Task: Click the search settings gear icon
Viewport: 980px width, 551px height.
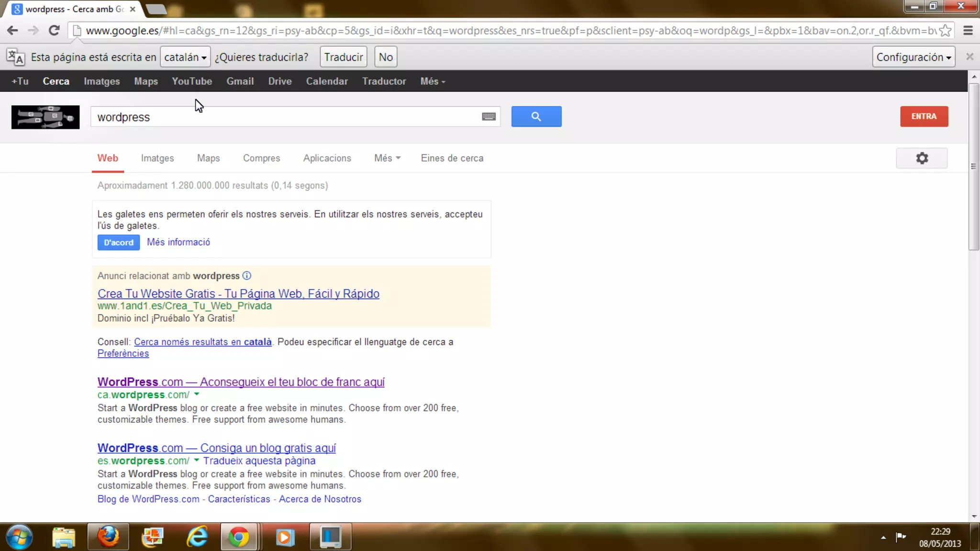Action: (x=922, y=158)
